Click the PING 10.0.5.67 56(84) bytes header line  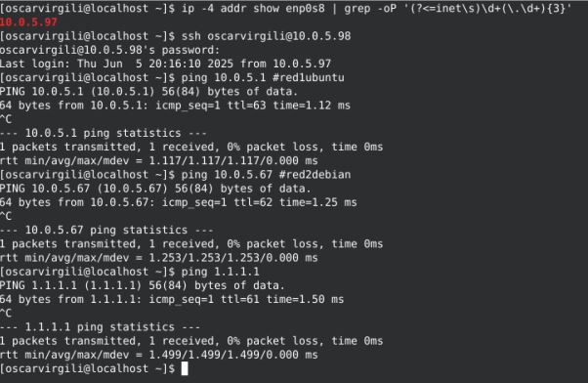tap(155, 189)
